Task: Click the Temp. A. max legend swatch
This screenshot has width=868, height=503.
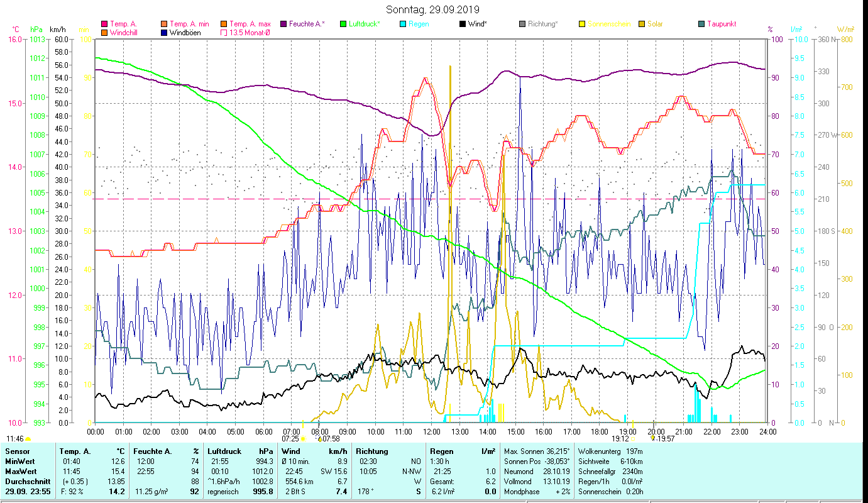Action: pos(223,24)
